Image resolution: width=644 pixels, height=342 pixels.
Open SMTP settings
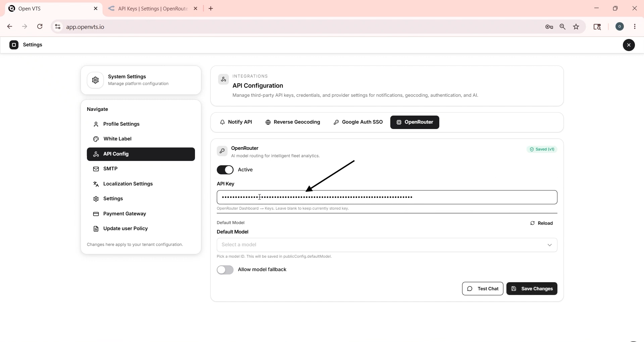point(141,169)
